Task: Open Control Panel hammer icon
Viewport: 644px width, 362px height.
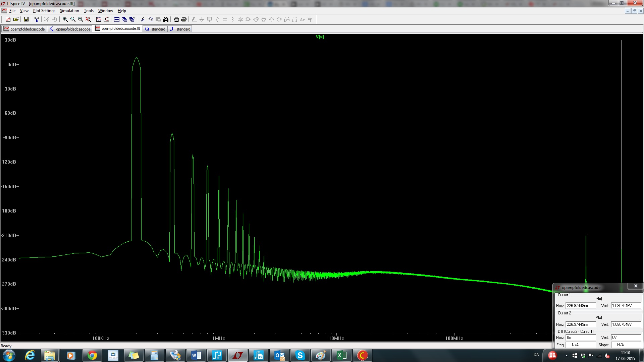Action: [37, 19]
